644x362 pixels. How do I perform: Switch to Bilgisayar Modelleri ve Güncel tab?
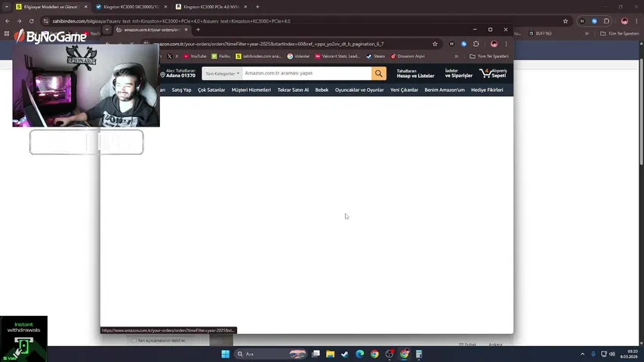coord(51,7)
